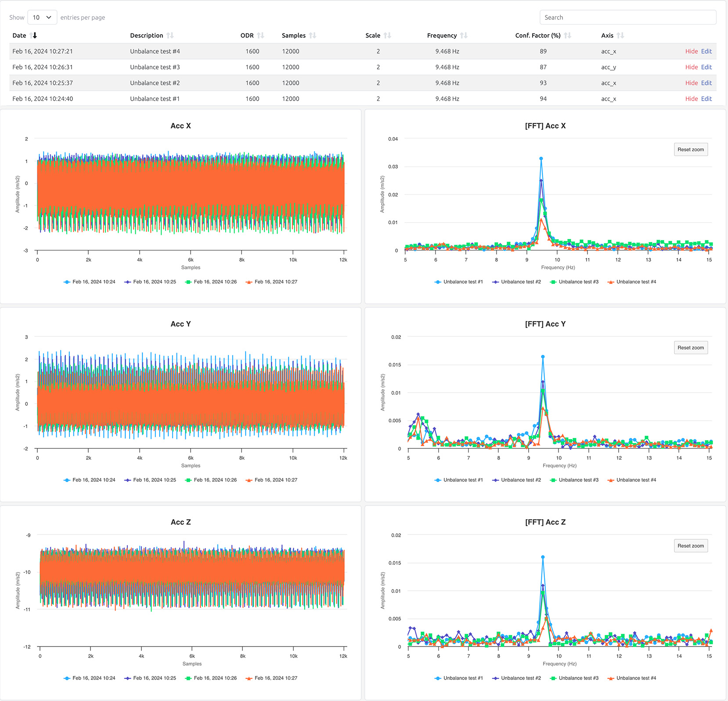Screen dimensions: 728x701
Task: Hide the Unbalance test #1 row
Action: (x=691, y=99)
